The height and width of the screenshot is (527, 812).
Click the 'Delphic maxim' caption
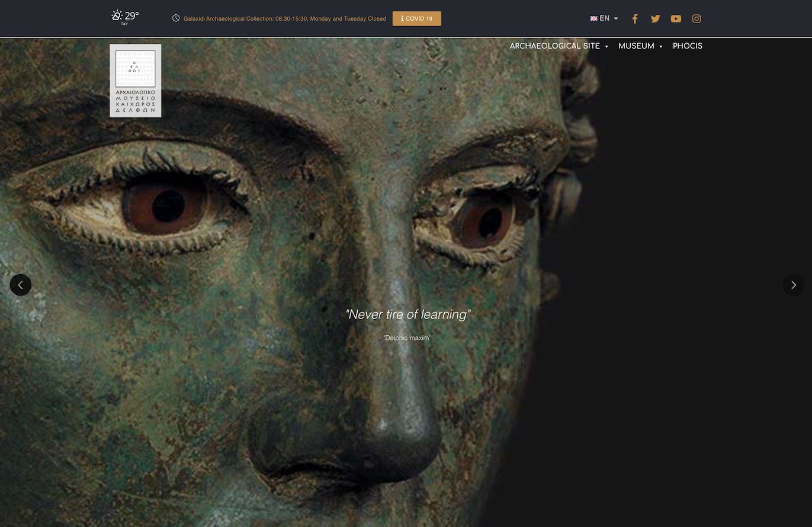[x=407, y=338]
